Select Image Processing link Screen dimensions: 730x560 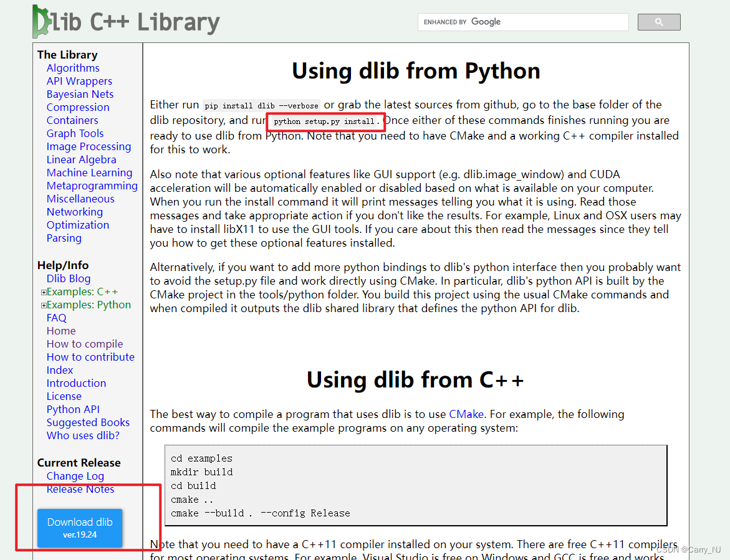point(89,146)
